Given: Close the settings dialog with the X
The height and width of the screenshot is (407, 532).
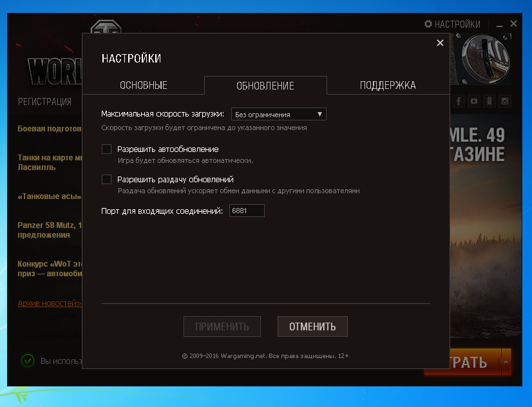Looking at the screenshot, I should 440,43.
